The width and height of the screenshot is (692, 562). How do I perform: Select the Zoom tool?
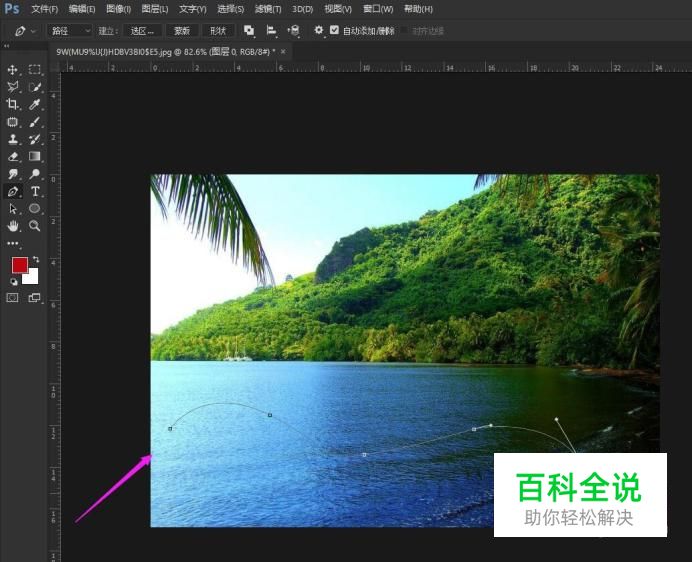pos(34,226)
